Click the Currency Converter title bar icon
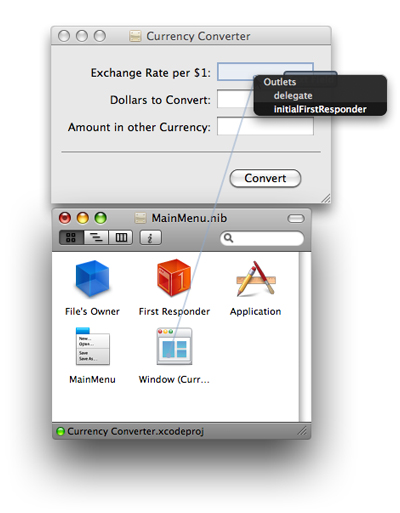Viewport: 400px width, 513px height. tap(135, 36)
